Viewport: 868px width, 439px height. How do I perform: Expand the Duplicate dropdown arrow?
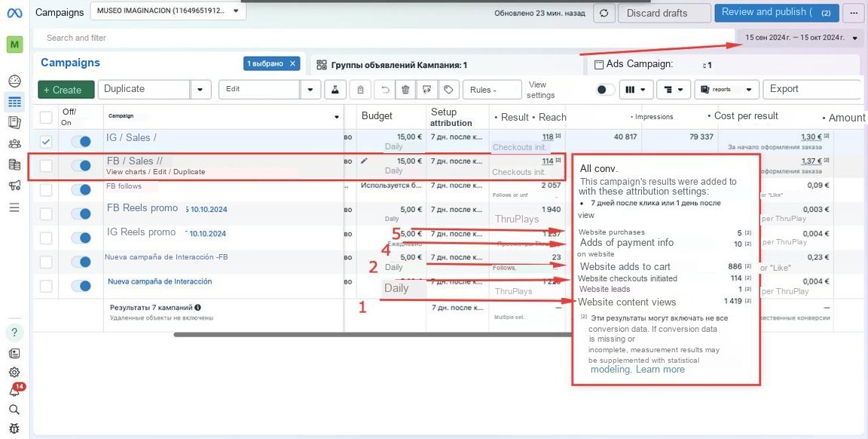tap(200, 89)
